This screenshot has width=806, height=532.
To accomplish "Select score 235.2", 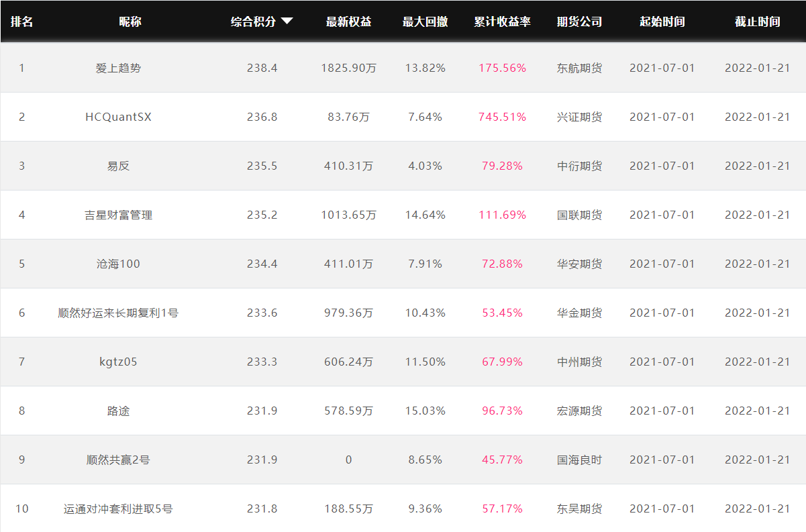I will click(262, 215).
